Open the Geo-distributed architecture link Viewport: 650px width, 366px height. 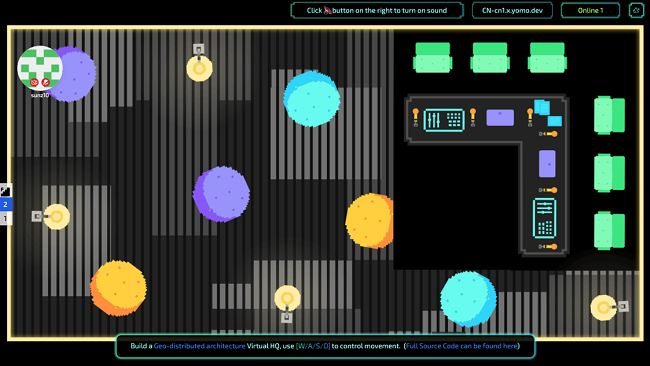point(199,346)
